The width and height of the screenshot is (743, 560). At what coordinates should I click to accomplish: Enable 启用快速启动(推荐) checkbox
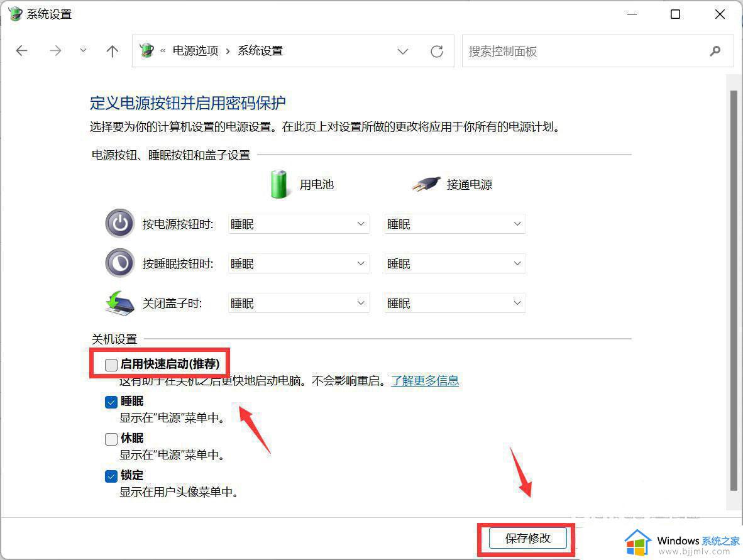[111, 365]
